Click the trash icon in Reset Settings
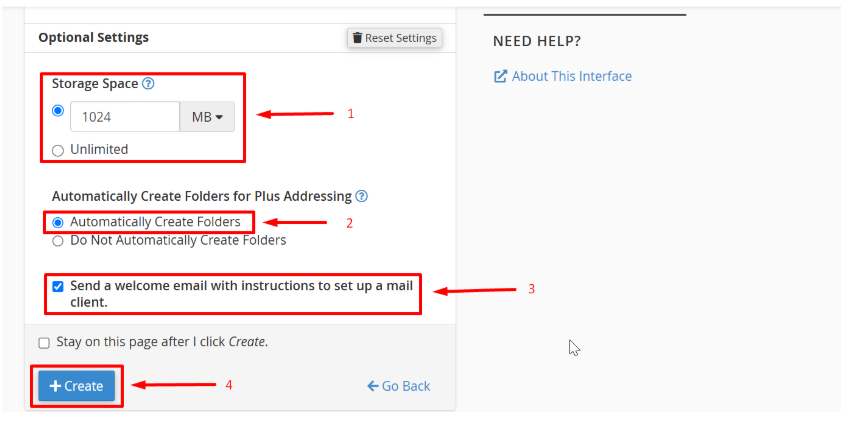Image resolution: width=851 pixels, height=443 pixels. (356, 38)
